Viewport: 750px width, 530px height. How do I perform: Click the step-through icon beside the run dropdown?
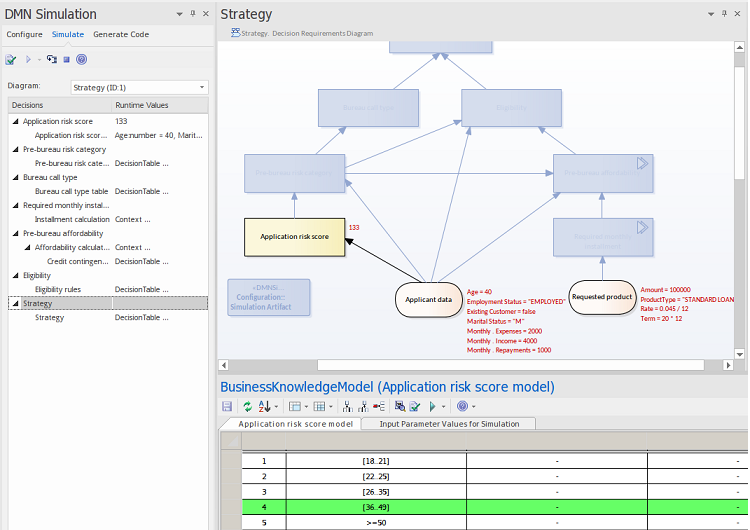(52, 60)
